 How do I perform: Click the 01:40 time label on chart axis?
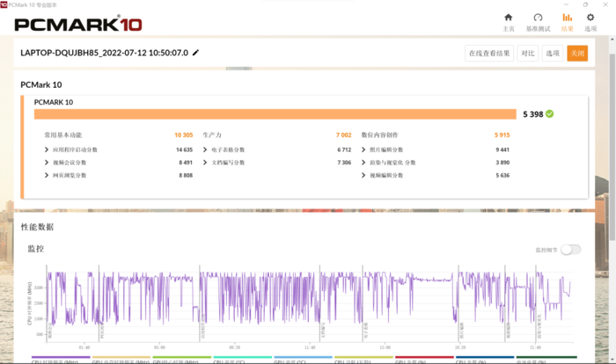point(84,347)
